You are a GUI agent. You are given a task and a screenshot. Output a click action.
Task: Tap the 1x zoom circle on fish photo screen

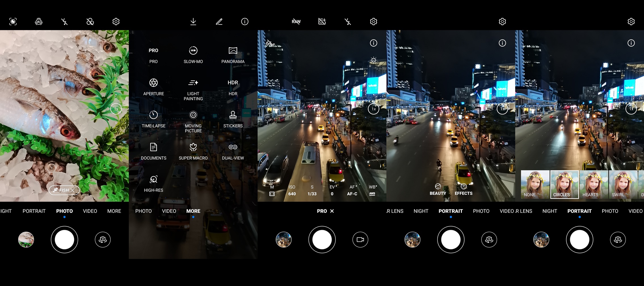116,109
